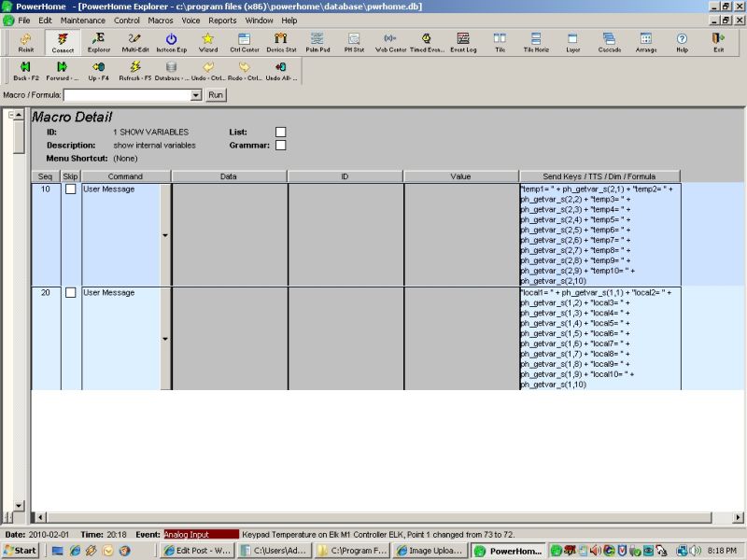Viewport: 747px width, 560px height.
Task: Open Command dropdown in sequence 20 row
Action: (x=165, y=339)
